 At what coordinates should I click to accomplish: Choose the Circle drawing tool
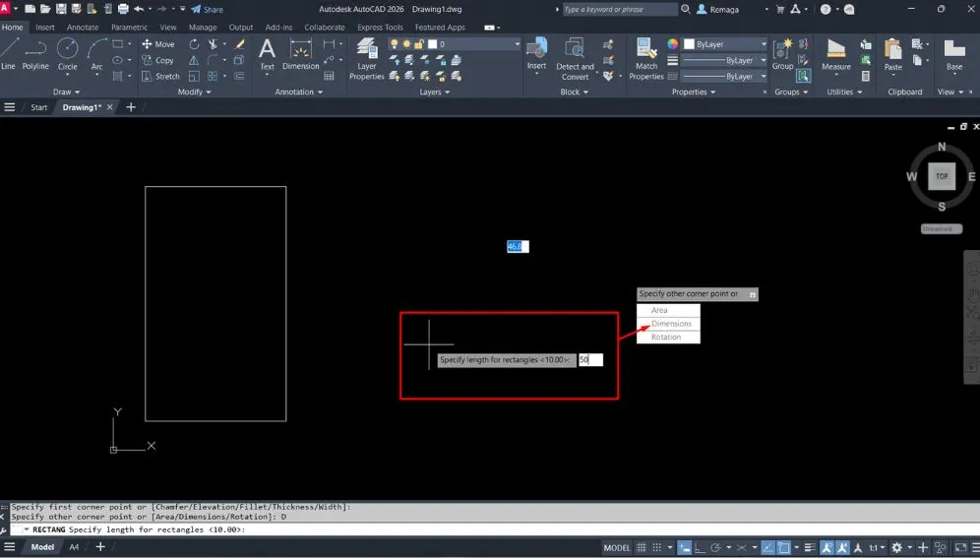pyautogui.click(x=67, y=53)
